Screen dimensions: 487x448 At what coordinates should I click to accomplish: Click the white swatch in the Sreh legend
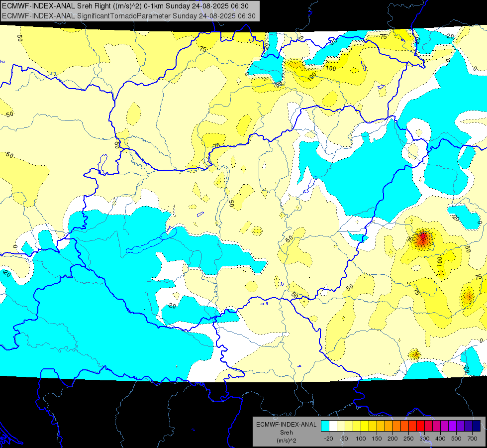click(333, 426)
